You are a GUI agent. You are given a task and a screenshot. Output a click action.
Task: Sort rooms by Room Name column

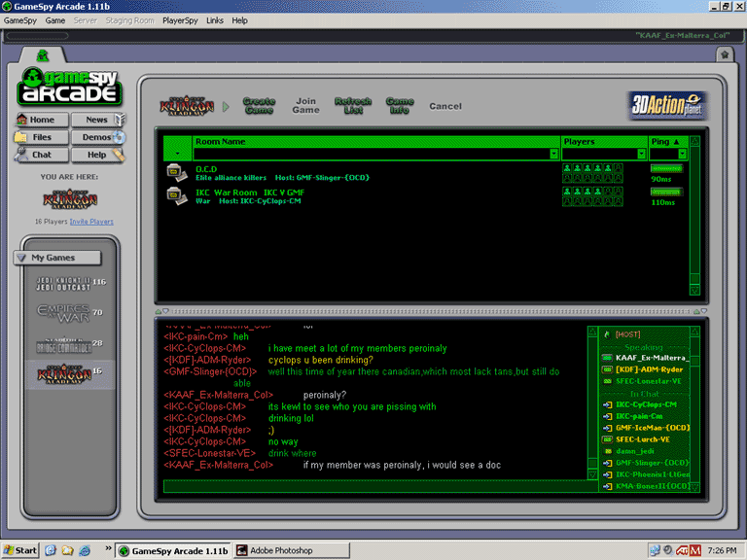click(x=376, y=141)
